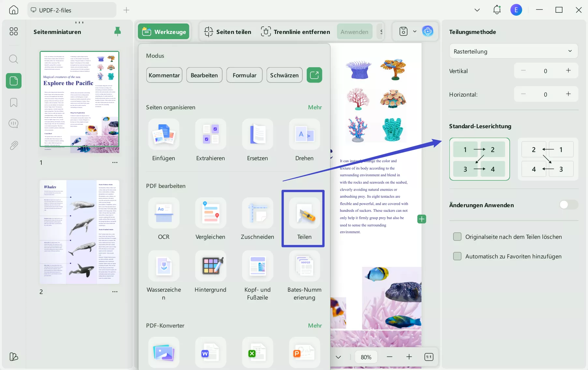Select page 2 Whales thumbnail
588x370 pixels.
(x=80, y=232)
